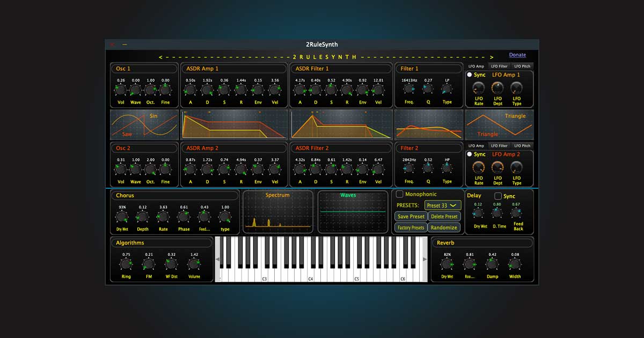This screenshot has width=644, height=338.
Task: Click Chorus Rate knob
Action: tap(163, 217)
